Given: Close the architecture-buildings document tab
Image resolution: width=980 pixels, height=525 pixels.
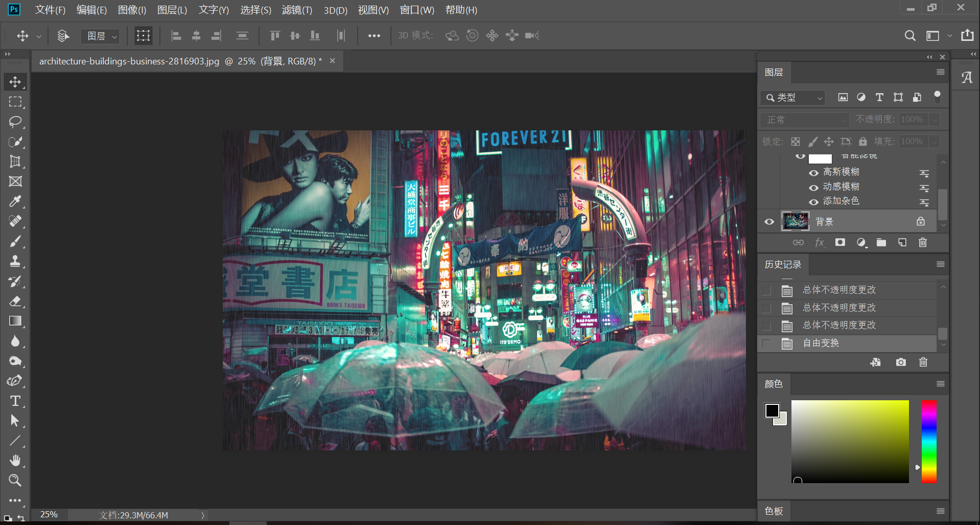Looking at the screenshot, I should [332, 61].
